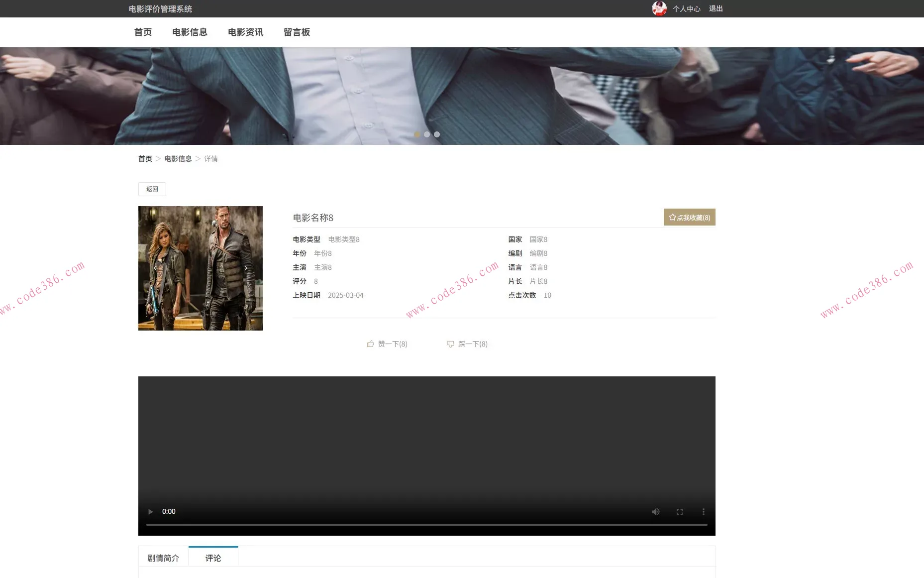Click the 编剧8 value

coord(538,253)
